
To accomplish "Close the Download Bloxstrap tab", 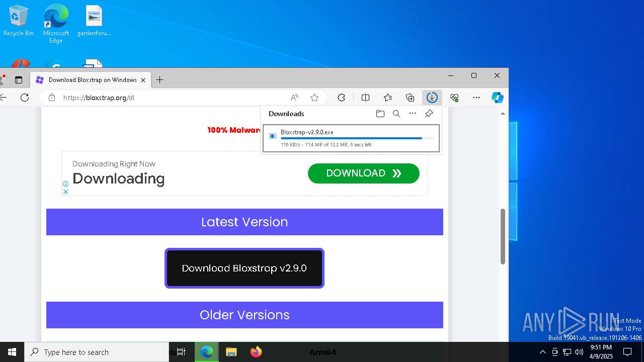I will coord(143,80).
